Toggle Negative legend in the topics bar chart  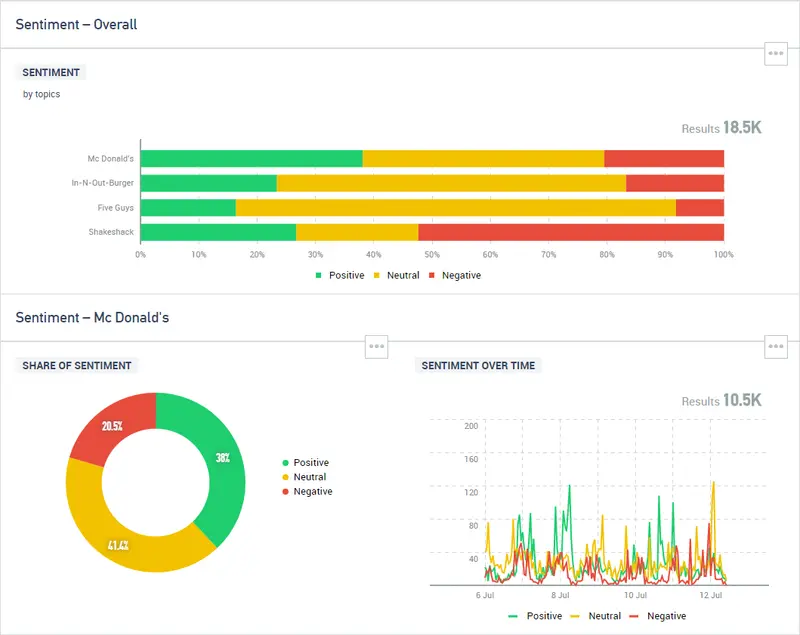click(455, 275)
